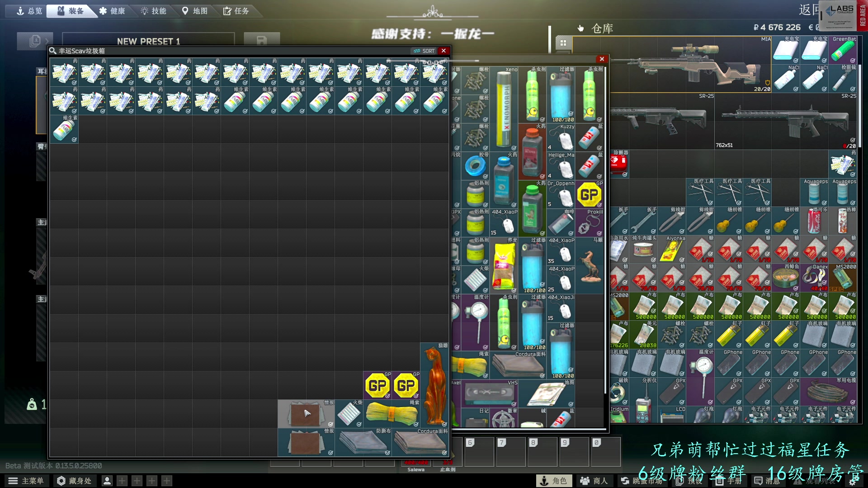Select the 荞麦 buckwheat bag

[x=504, y=265]
